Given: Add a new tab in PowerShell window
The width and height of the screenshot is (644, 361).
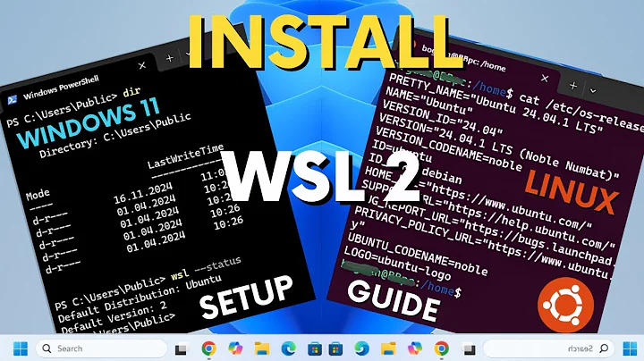Looking at the screenshot, I should 170,58.
